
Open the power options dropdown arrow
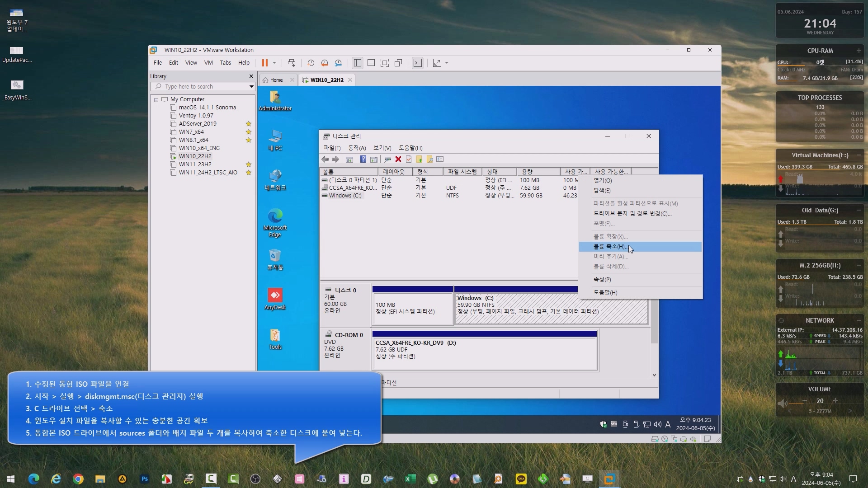click(x=274, y=63)
